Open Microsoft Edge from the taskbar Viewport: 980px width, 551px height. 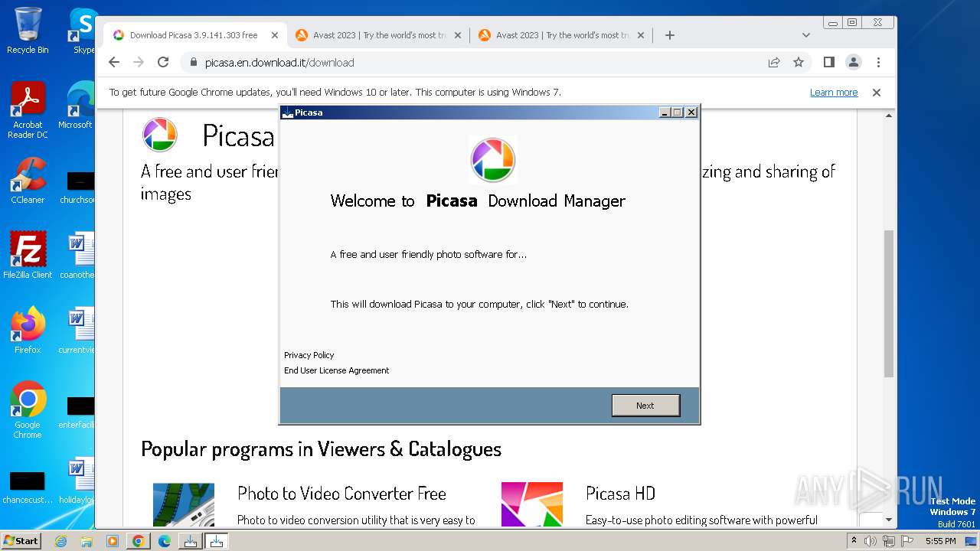(164, 541)
